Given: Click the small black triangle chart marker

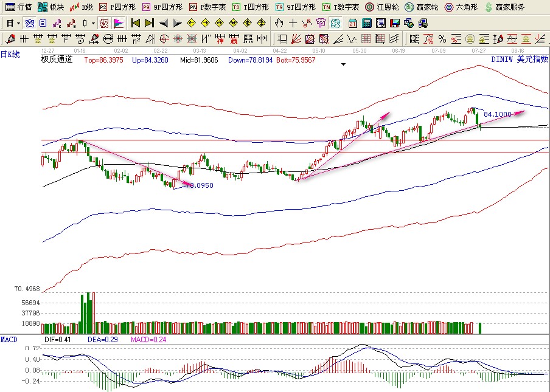Looking at the screenshot, I should pos(344,63).
